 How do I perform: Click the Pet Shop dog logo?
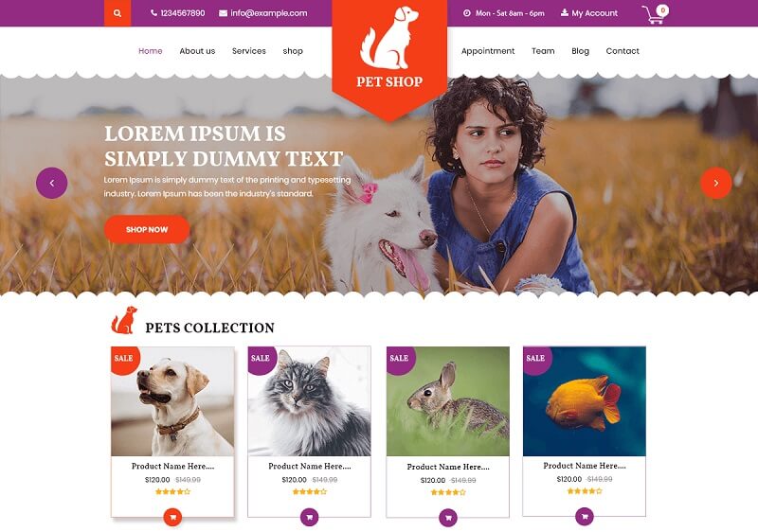click(389, 47)
